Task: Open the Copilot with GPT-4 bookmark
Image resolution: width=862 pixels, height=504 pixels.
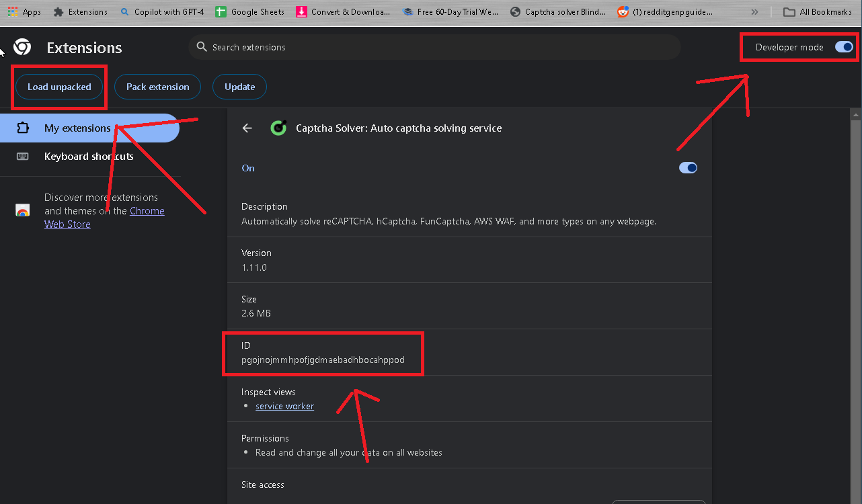Action: click(x=162, y=11)
